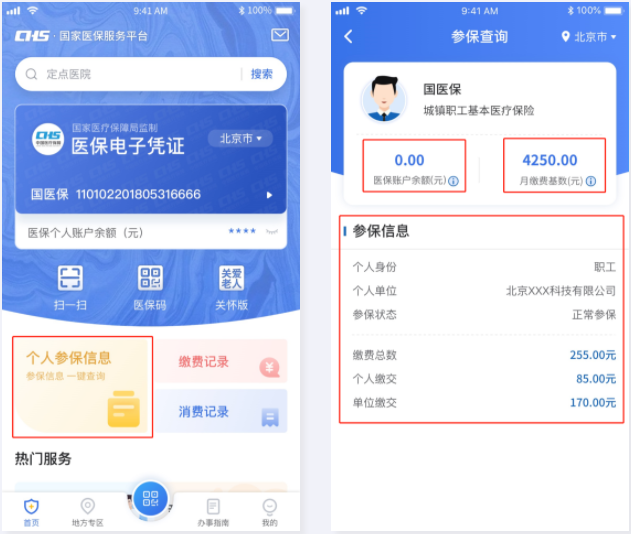Open 消费记录 card
631x534 pixels.
click(221, 411)
